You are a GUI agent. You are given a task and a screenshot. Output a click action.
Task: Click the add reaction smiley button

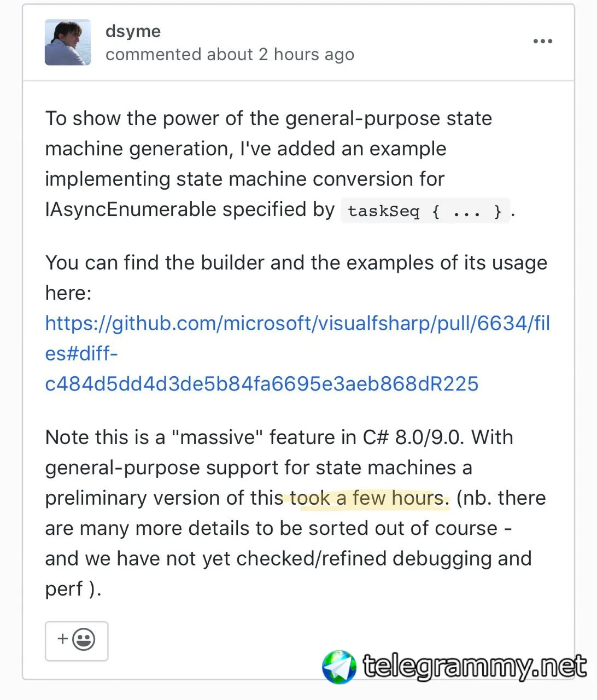tap(77, 640)
